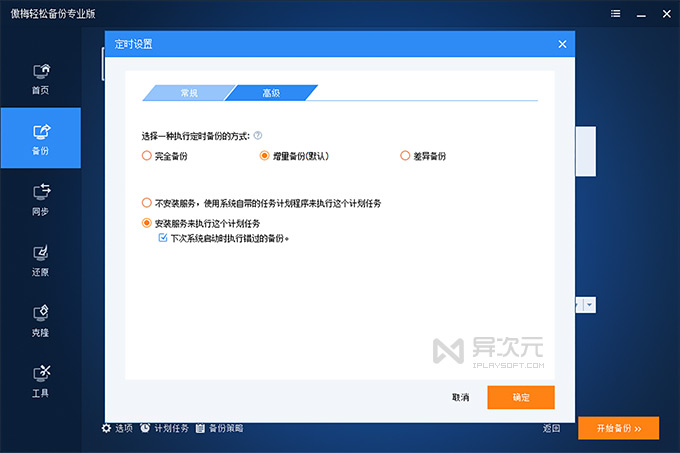
Task: Switch to the 常规 tab
Action: (189, 93)
